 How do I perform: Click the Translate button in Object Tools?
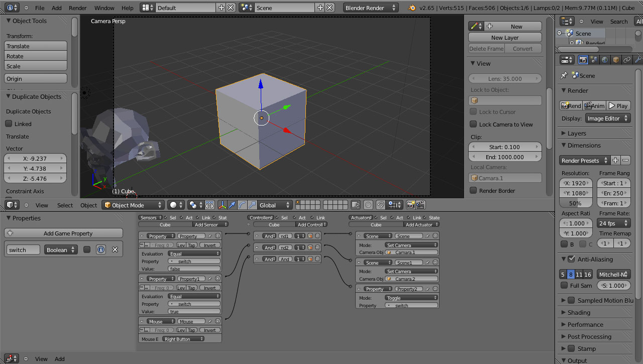tap(36, 46)
